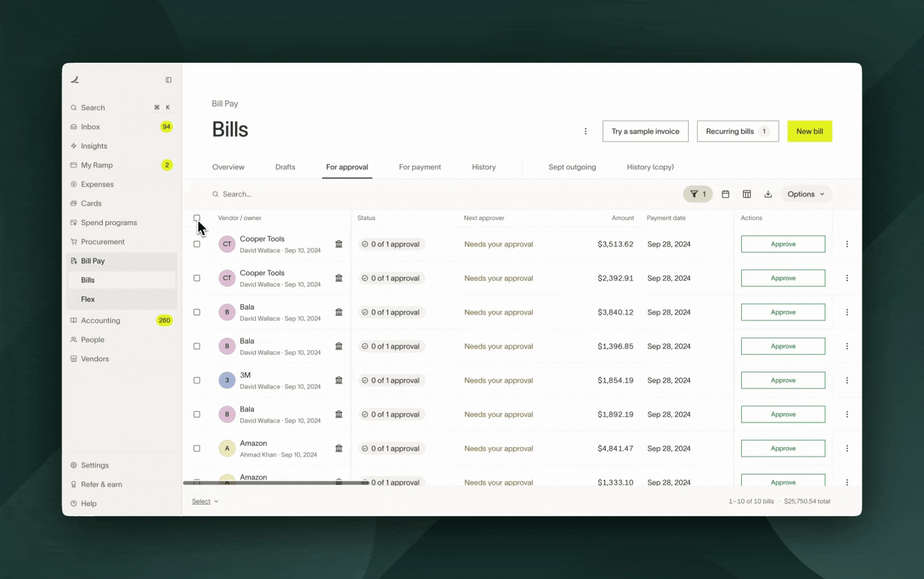
Task: Click the bank icon for $4,841.47 Amazon bill
Action: pos(339,448)
